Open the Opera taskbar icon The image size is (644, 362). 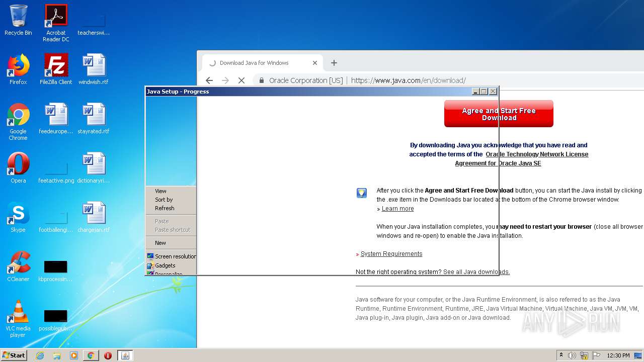tap(108, 355)
